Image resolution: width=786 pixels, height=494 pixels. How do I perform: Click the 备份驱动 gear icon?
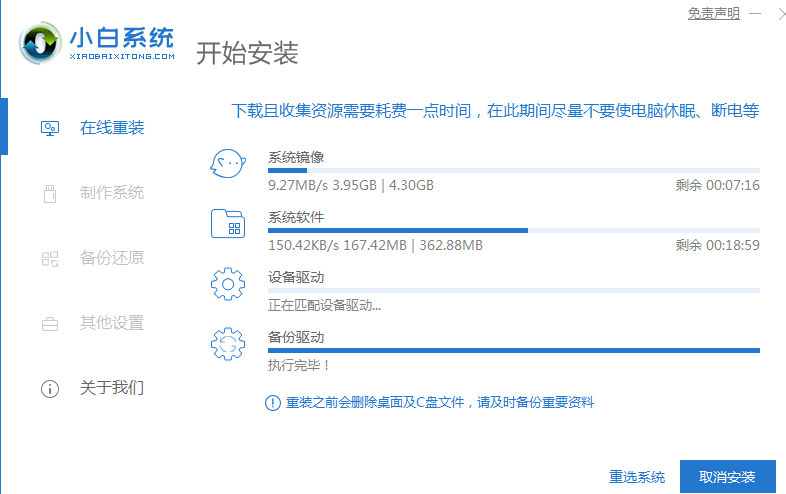[228, 345]
